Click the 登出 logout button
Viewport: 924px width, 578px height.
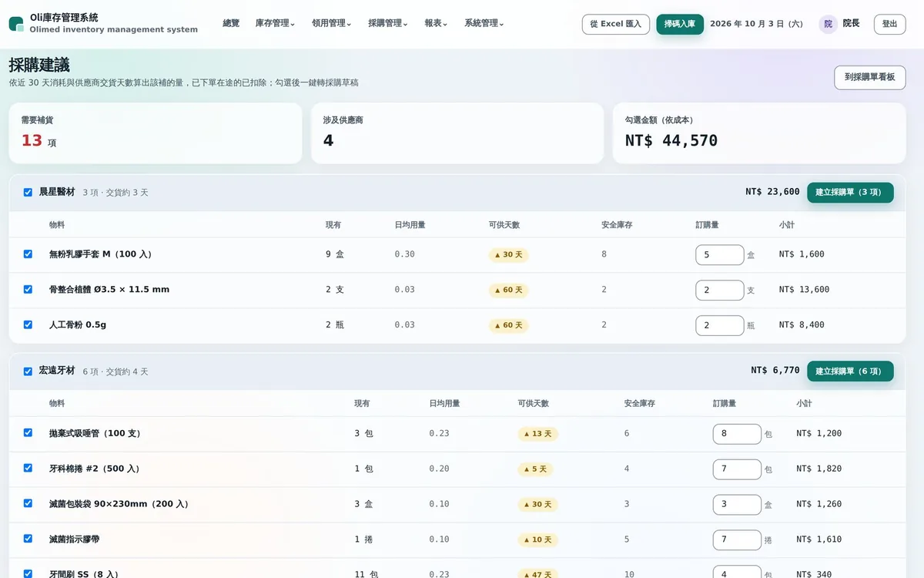click(889, 24)
